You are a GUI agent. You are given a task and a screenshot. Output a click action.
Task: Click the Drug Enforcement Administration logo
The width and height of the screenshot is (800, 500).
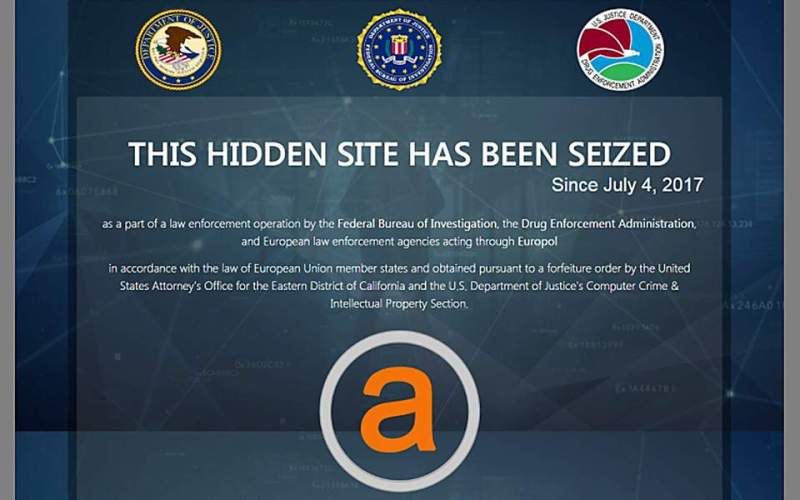click(620, 49)
